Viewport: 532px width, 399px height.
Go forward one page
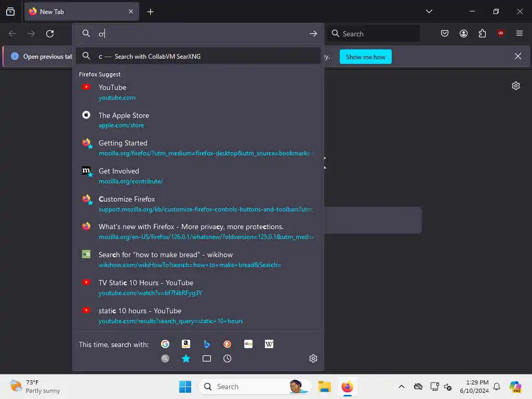(31, 34)
